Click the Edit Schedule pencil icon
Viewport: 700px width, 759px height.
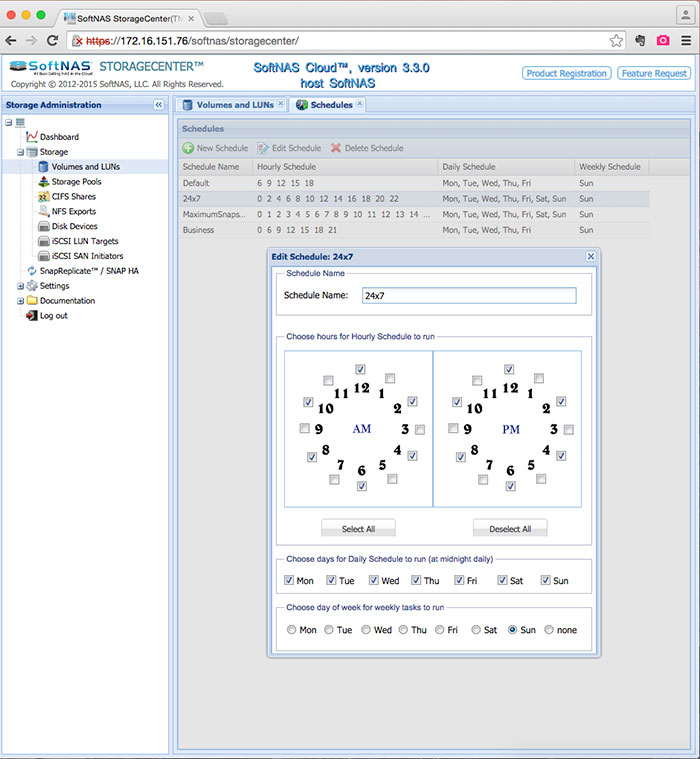tap(263, 148)
